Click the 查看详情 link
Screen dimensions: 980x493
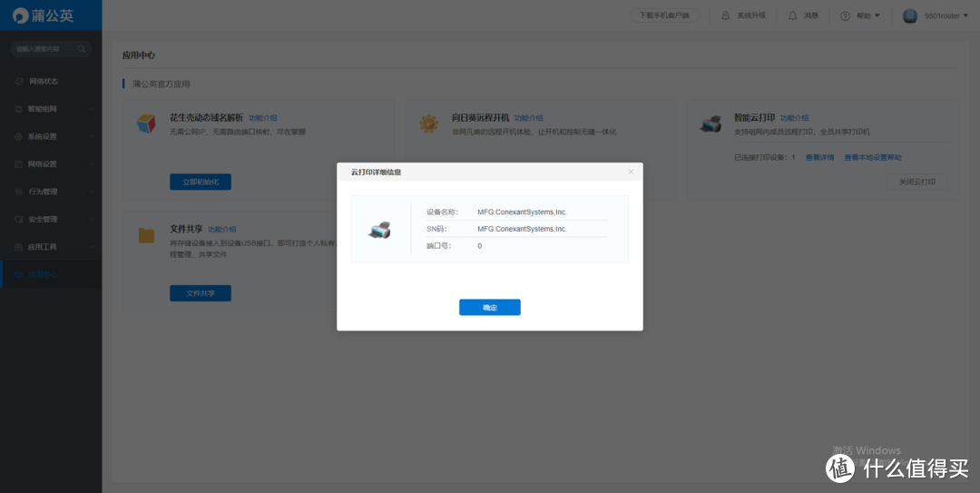(x=819, y=157)
